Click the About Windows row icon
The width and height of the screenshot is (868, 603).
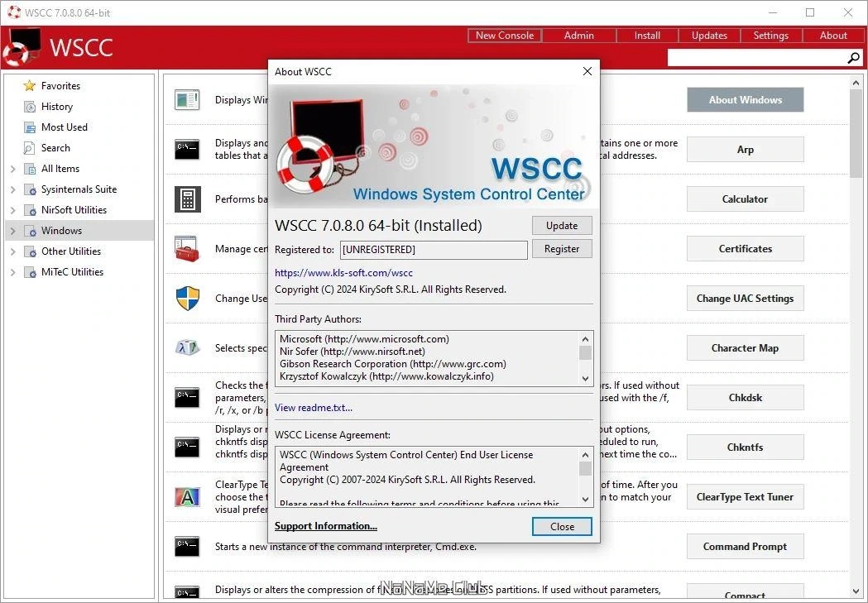tap(187, 99)
